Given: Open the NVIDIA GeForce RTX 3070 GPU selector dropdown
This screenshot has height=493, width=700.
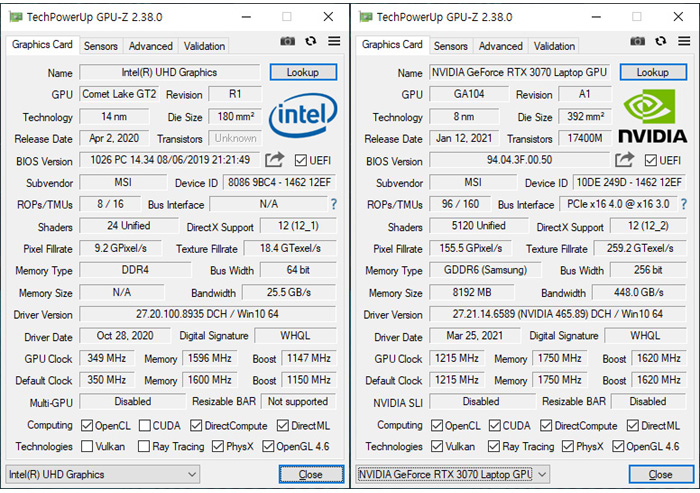Looking at the screenshot, I should [x=453, y=474].
